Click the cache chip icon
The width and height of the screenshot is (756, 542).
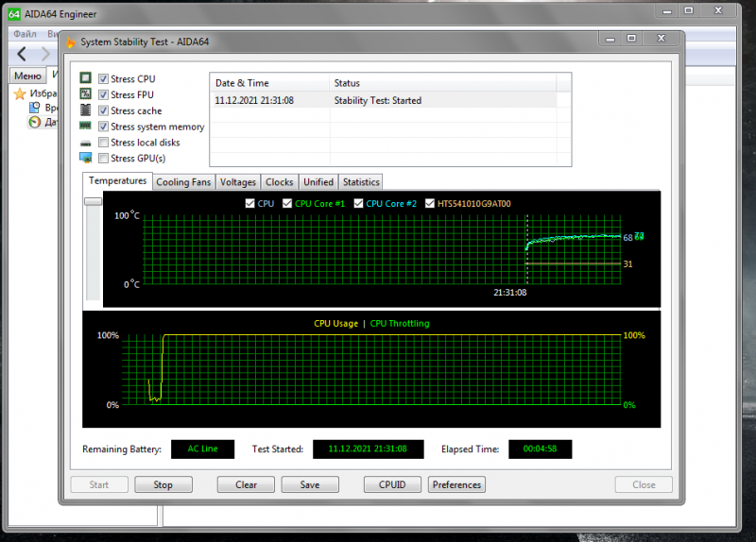click(85, 110)
